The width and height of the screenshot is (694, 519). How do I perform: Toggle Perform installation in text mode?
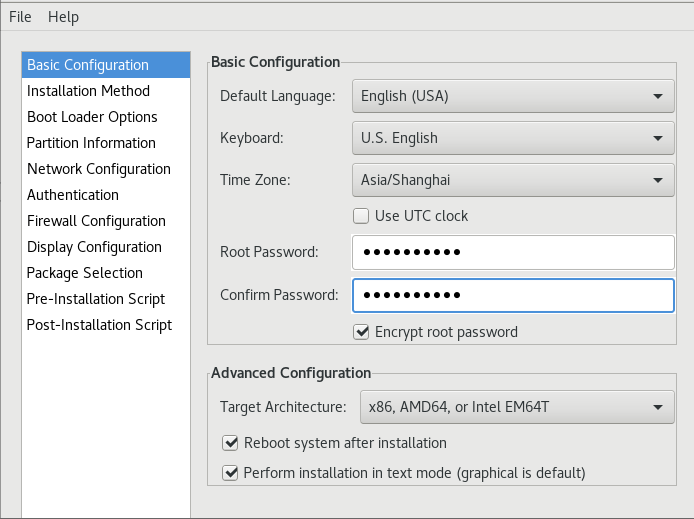tap(231, 473)
